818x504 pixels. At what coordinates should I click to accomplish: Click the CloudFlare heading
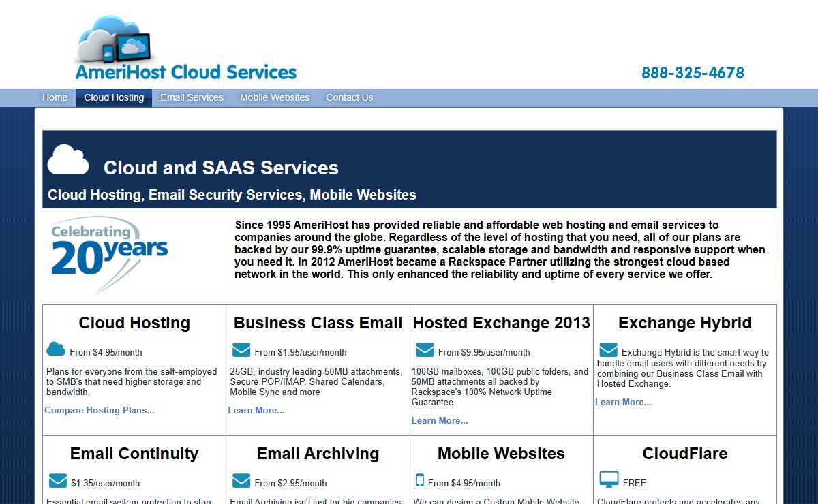[685, 454]
